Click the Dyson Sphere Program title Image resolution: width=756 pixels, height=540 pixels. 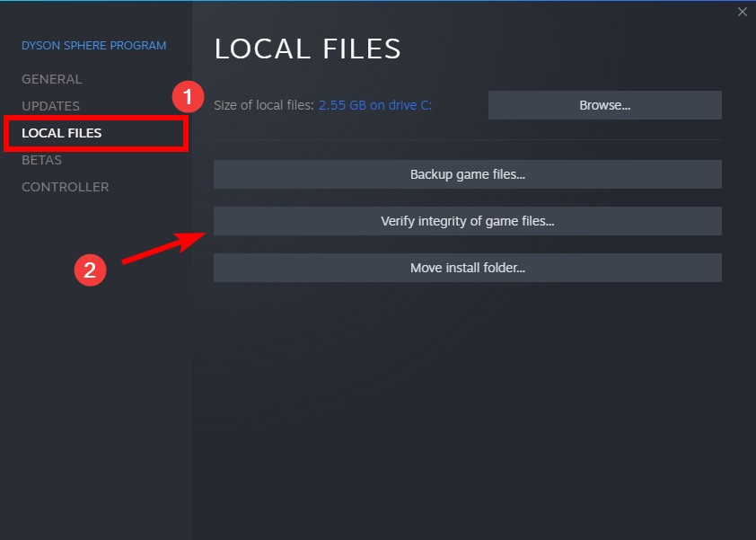(x=94, y=46)
